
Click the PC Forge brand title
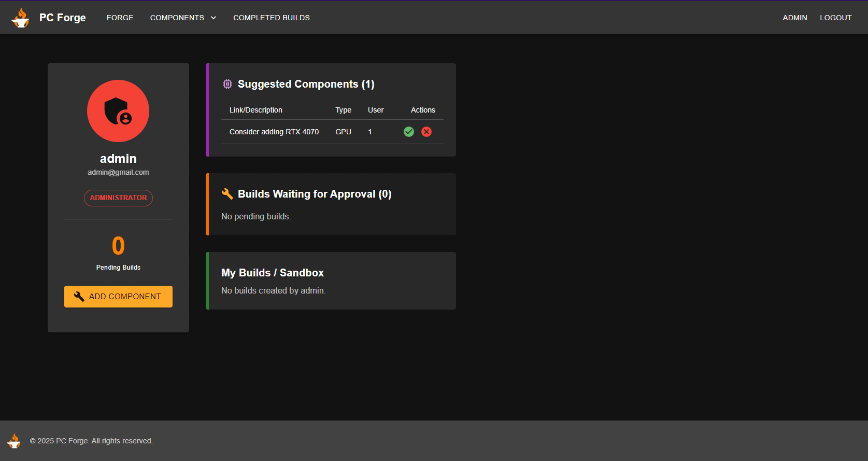[63, 18]
